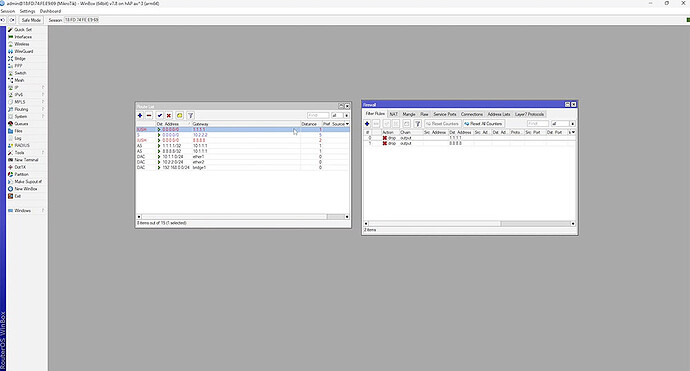Click Undo arrow in main toolbar
Screen dimensions: 690x371
click(x=3, y=20)
